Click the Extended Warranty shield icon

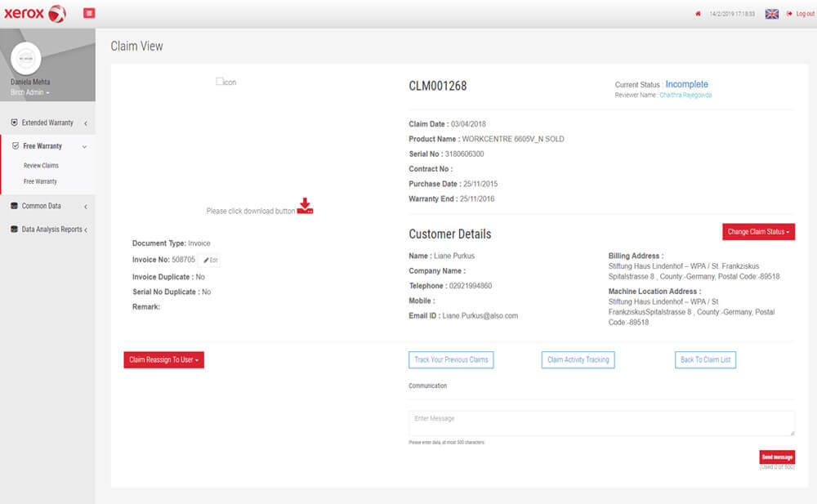click(x=14, y=123)
